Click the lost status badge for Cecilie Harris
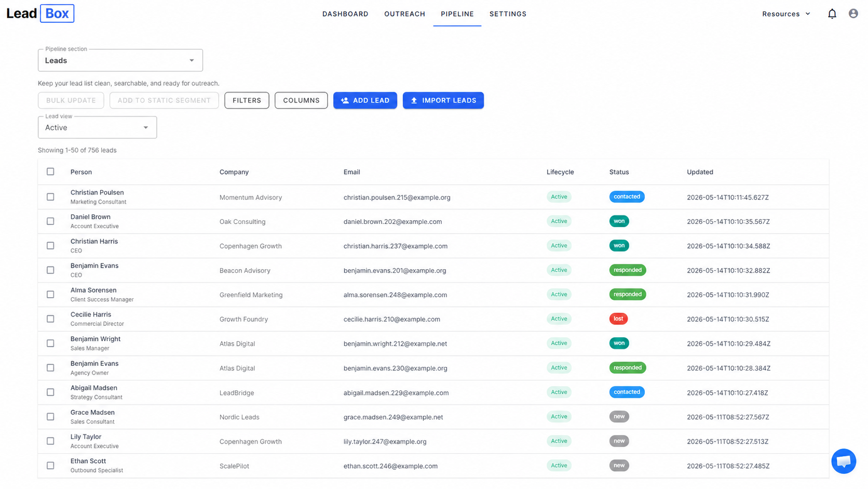Viewport: 868px width, 489px height. pyautogui.click(x=618, y=319)
